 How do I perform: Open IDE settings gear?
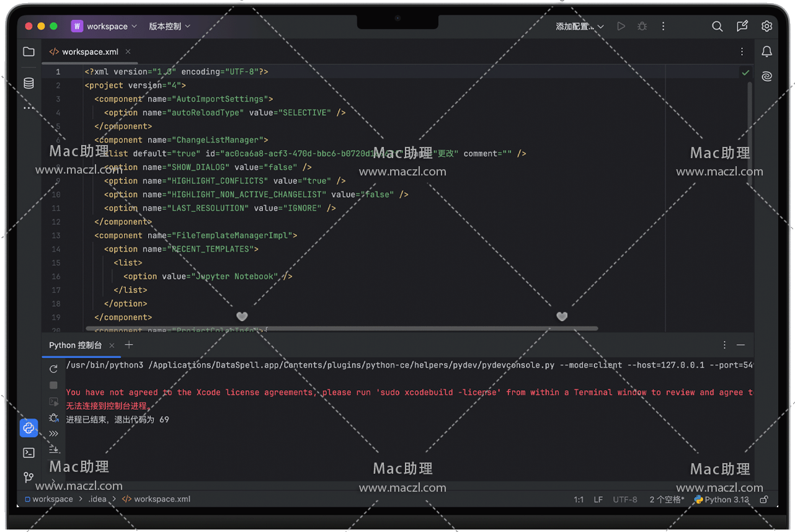tap(767, 26)
